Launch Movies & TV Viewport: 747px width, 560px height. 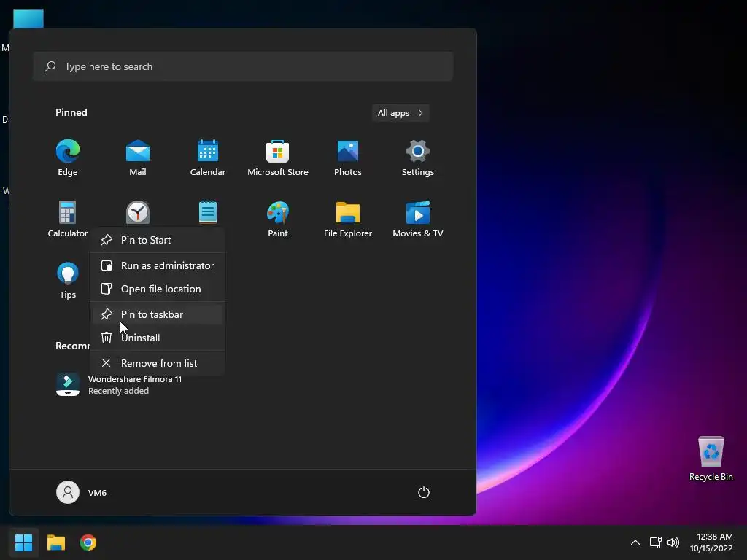tap(418, 219)
